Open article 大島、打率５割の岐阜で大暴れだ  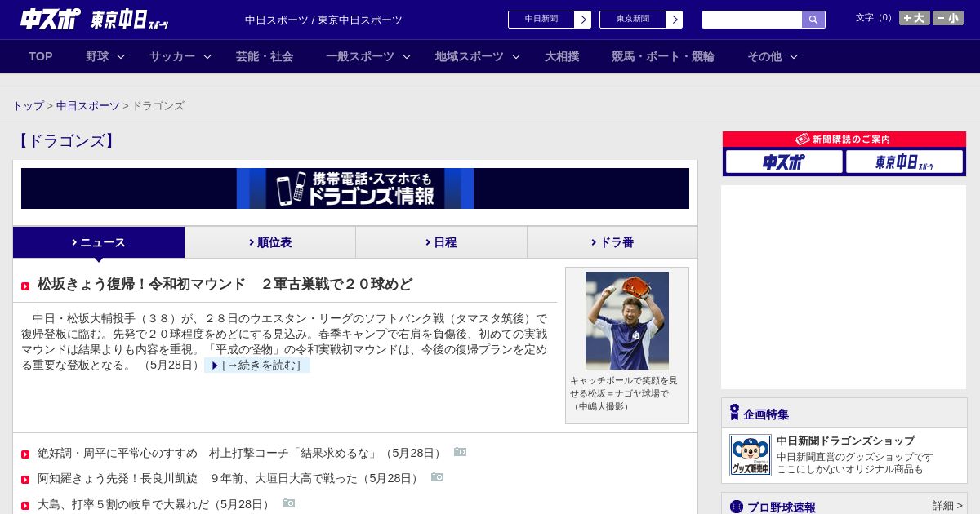155,504
